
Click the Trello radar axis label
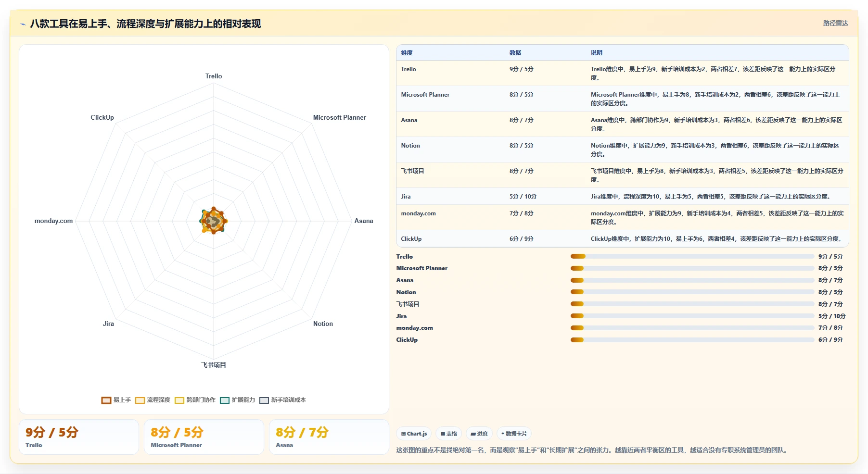coord(214,76)
